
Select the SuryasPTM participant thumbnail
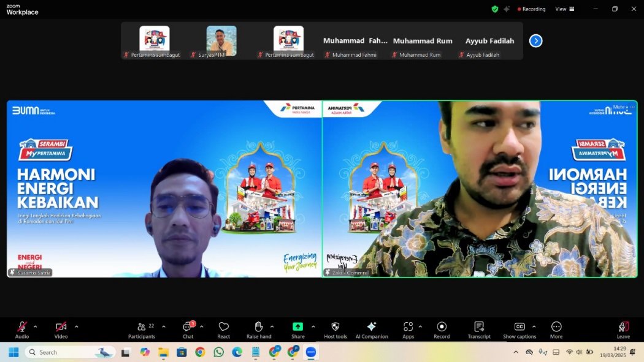(221, 40)
